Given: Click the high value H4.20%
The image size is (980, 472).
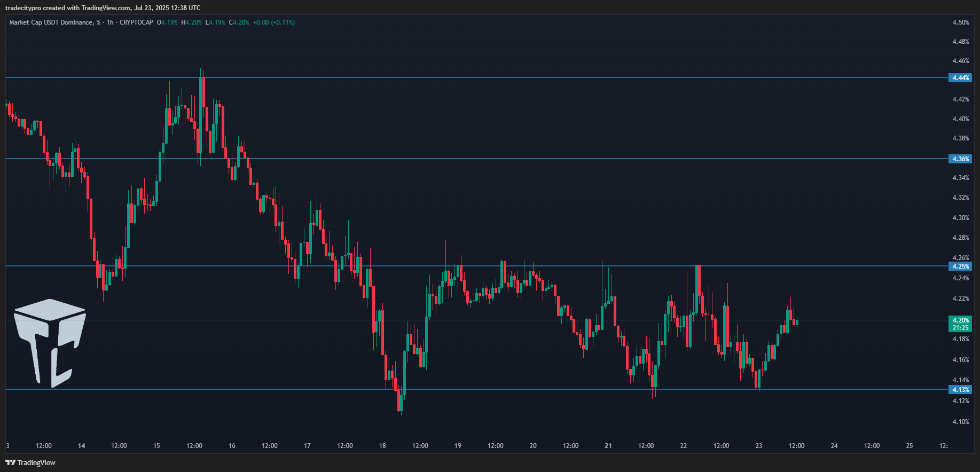Looking at the screenshot, I should pyautogui.click(x=192, y=22).
